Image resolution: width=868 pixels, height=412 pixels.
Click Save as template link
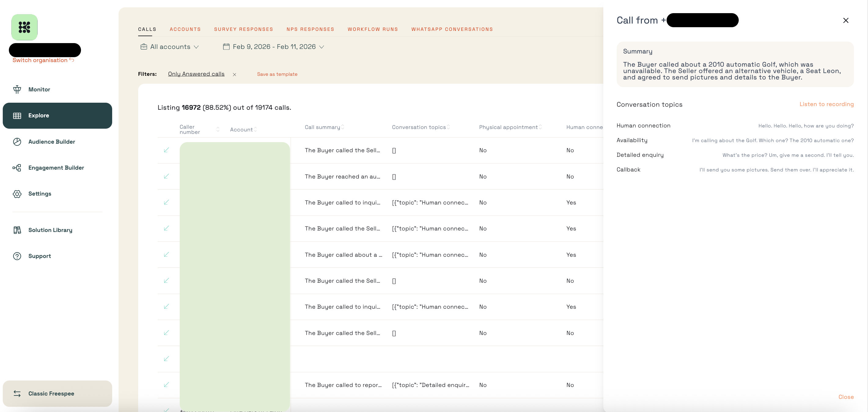pyautogui.click(x=277, y=74)
